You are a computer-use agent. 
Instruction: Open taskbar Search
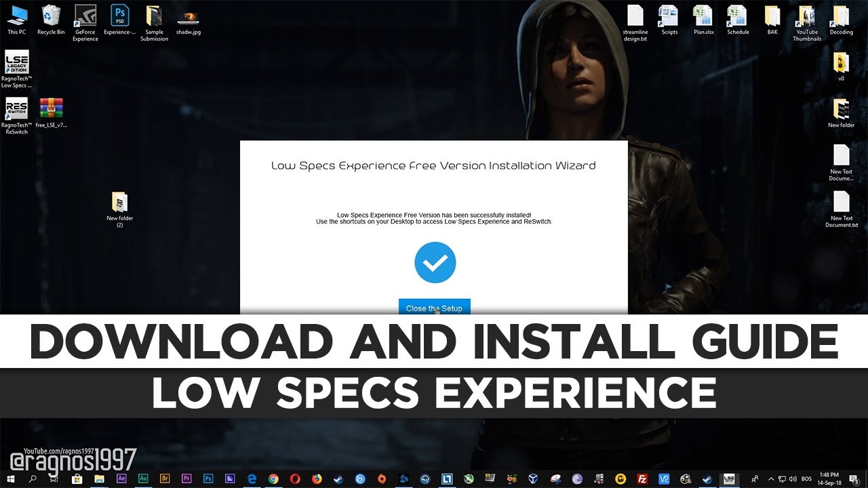[x=33, y=479]
